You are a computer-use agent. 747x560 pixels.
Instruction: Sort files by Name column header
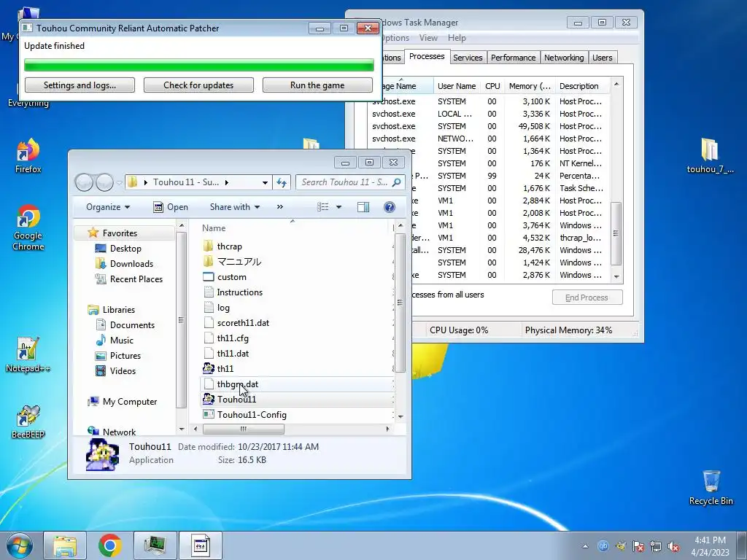(214, 228)
